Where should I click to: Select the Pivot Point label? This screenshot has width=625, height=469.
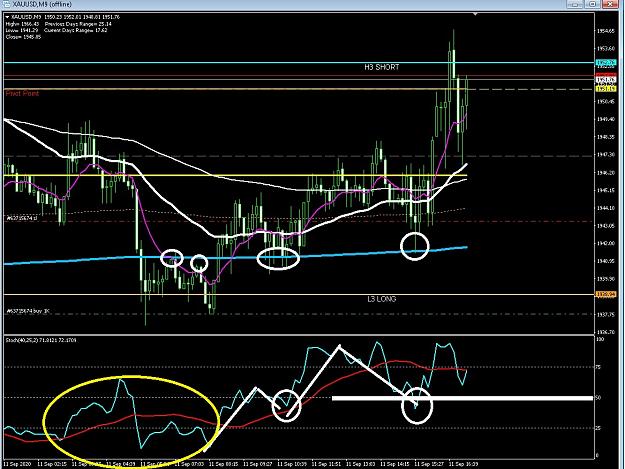(x=22, y=93)
